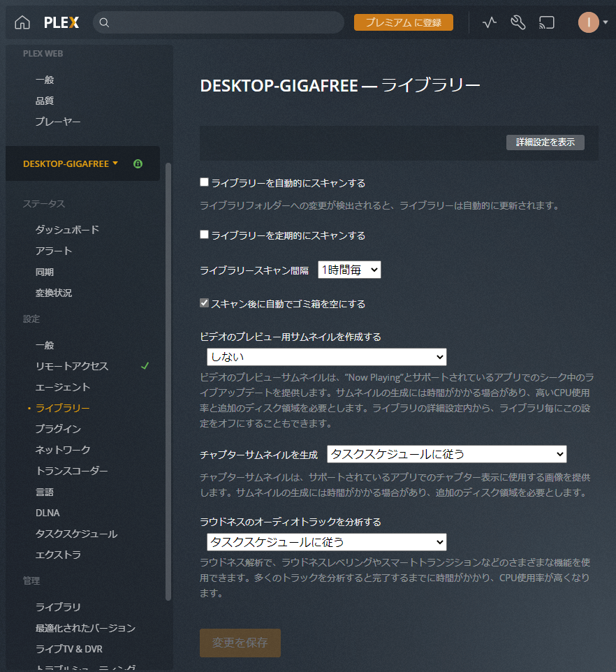Open DLNA settings
The image size is (616, 672).
pyautogui.click(x=47, y=513)
